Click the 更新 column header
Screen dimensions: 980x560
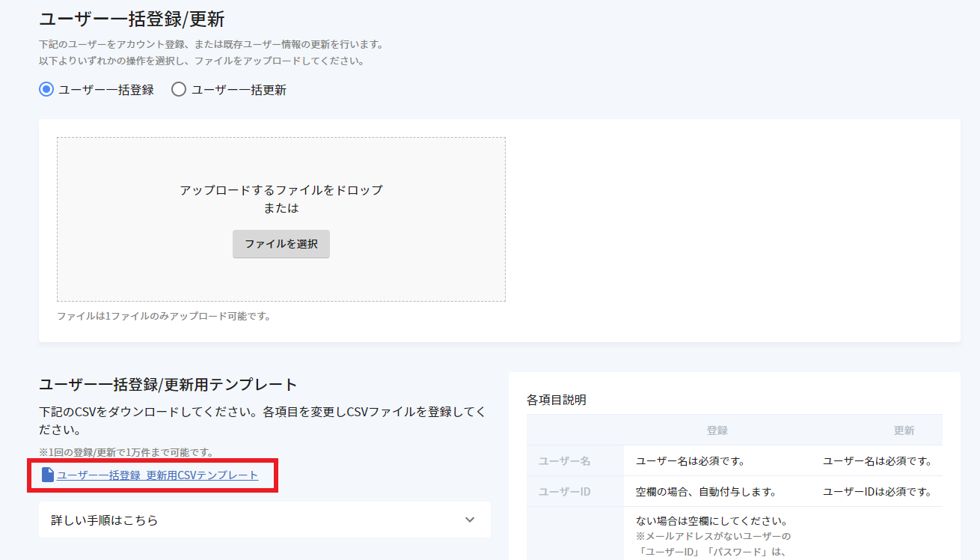pyautogui.click(x=904, y=430)
